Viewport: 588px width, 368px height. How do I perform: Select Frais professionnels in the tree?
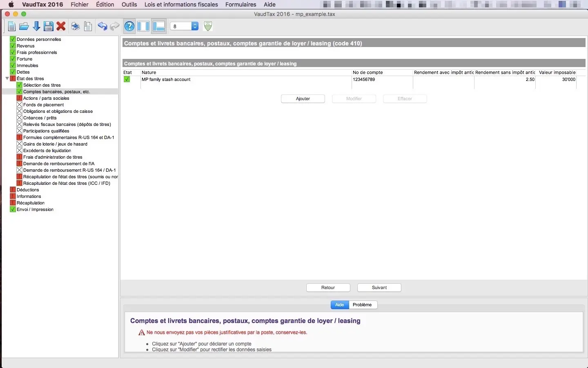click(37, 52)
